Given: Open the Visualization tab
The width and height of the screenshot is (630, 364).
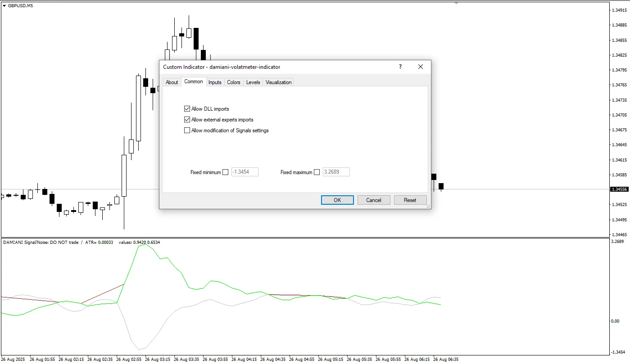Looking at the screenshot, I should click(278, 82).
